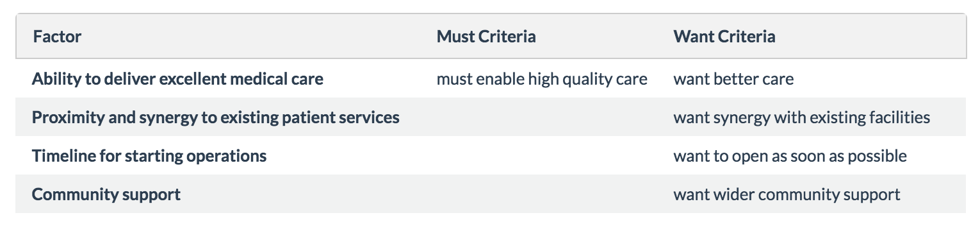Click 'want to open as soon as possible'
The height and width of the screenshot is (231, 980).
[790, 155]
